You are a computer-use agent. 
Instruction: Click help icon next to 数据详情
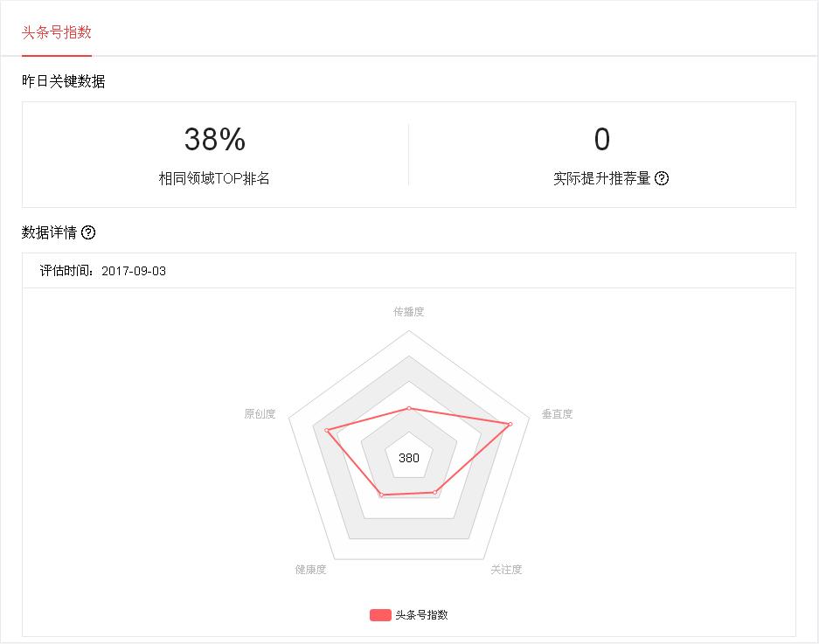pos(88,232)
